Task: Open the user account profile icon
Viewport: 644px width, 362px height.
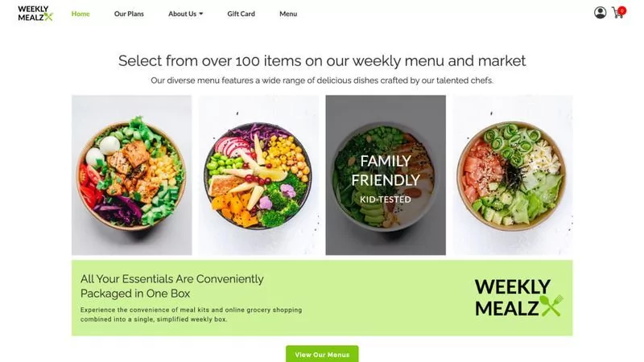Action: 600,13
